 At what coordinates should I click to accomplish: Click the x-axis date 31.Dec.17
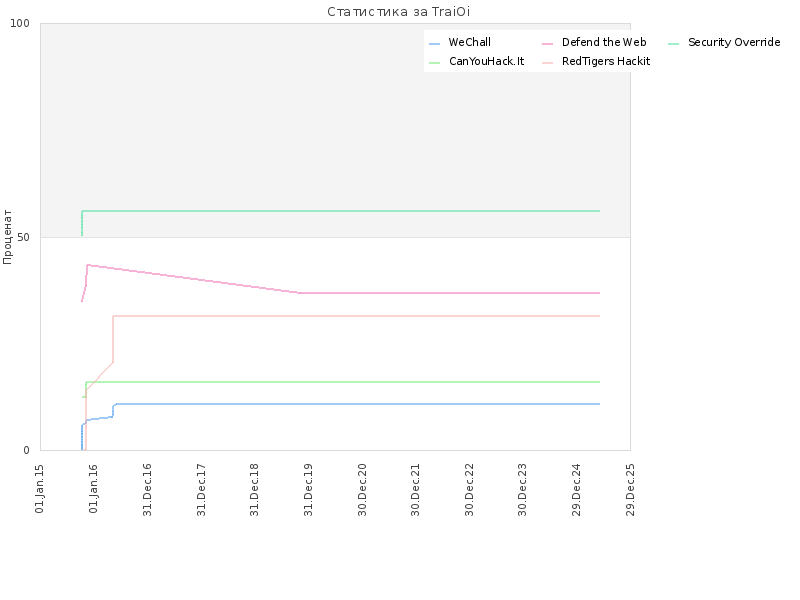pyautogui.click(x=201, y=490)
